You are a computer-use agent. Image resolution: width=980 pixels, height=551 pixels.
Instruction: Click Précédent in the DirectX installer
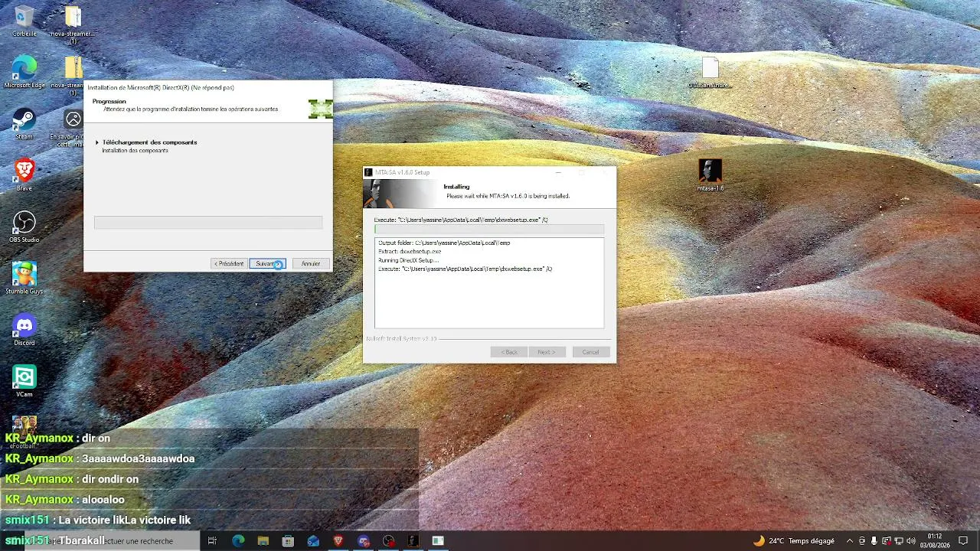click(228, 263)
